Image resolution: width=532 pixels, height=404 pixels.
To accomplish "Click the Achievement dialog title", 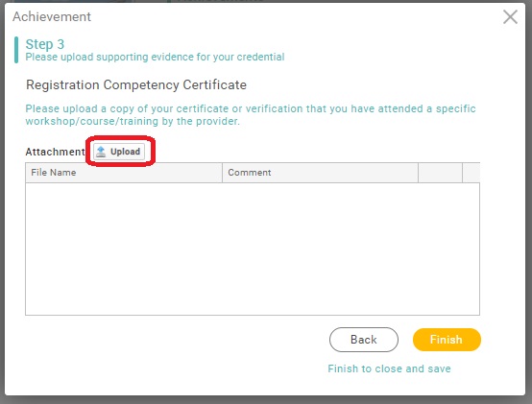I will pos(52,16).
